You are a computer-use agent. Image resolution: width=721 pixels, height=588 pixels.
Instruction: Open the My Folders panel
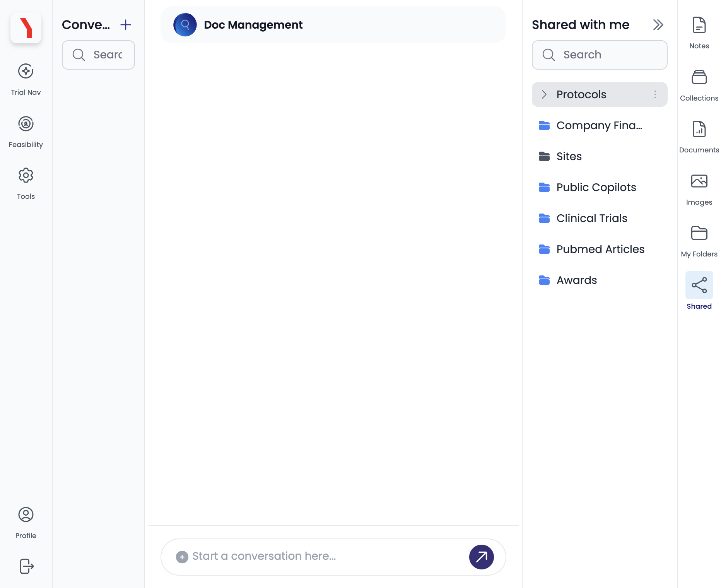tap(699, 241)
